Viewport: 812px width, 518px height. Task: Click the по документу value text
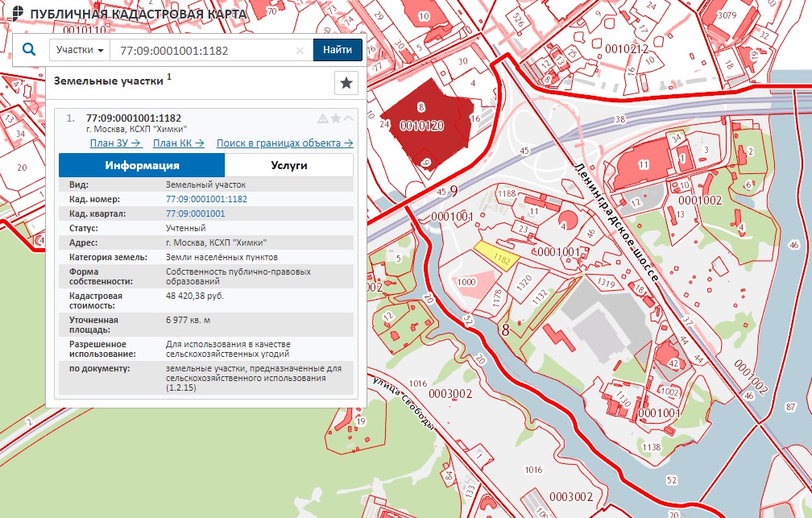[x=254, y=378]
